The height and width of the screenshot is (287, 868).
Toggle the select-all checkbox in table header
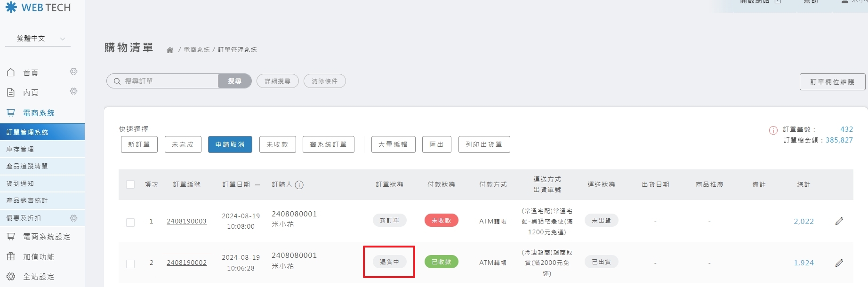click(x=130, y=184)
